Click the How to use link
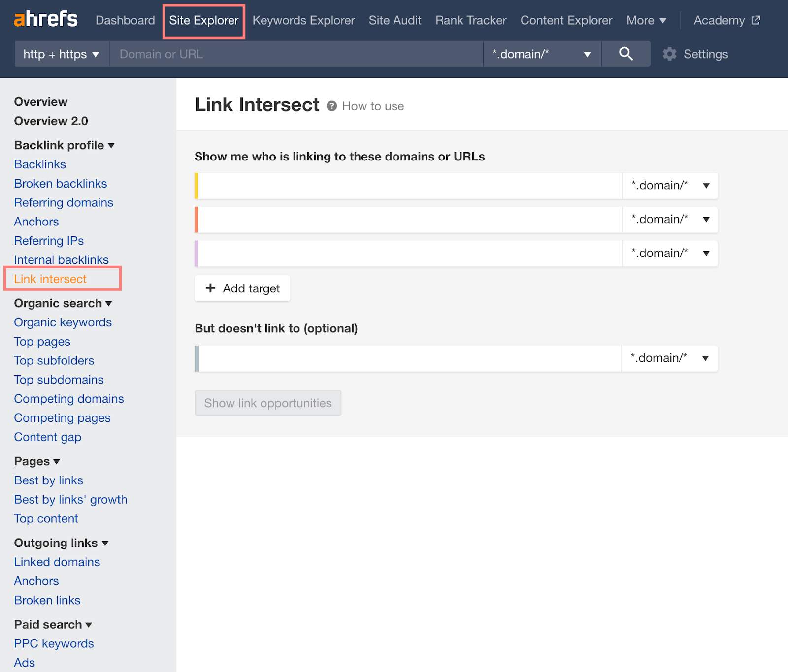 [373, 106]
